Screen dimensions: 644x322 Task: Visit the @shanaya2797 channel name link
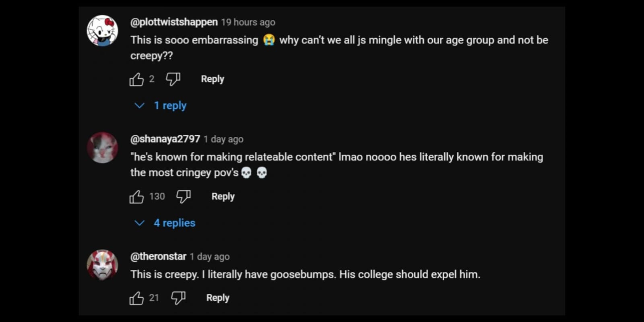click(165, 139)
